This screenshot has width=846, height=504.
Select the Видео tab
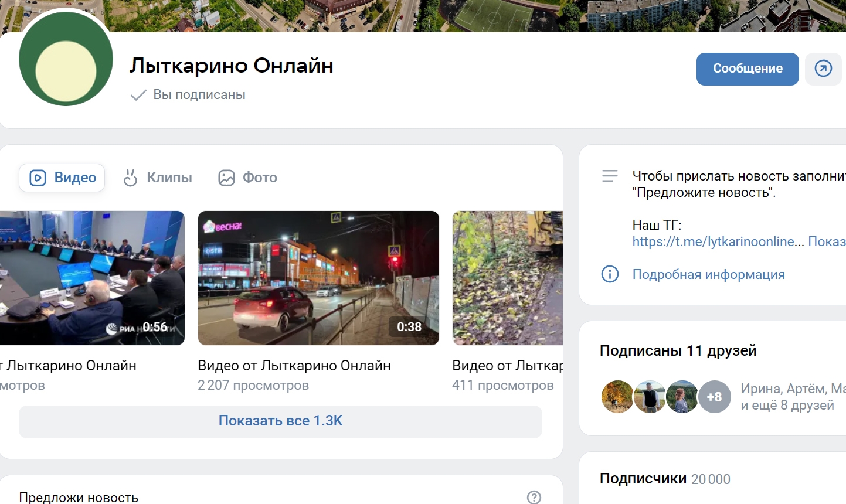[x=62, y=178]
